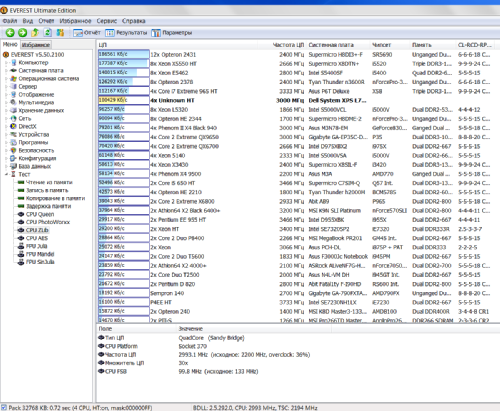Select the Программы icon in tree
This screenshot has height=411, width=500.
pyautogui.click(x=13, y=142)
